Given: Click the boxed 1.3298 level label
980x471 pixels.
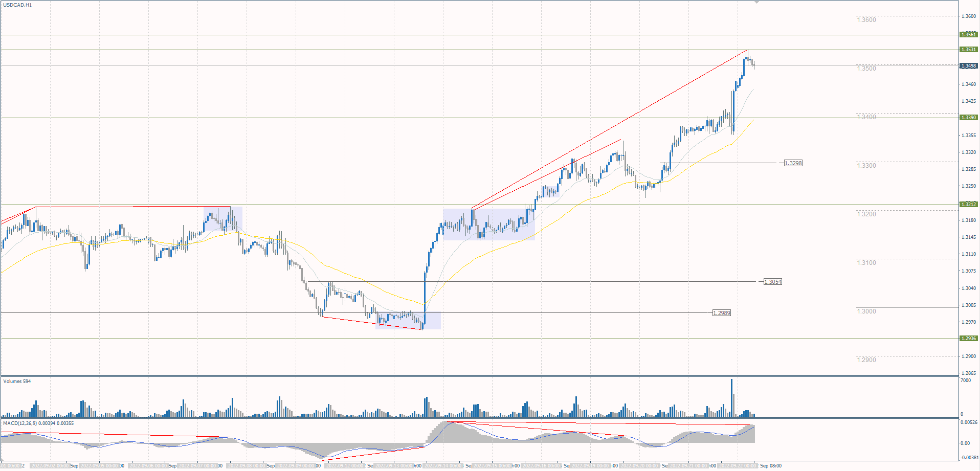Looking at the screenshot, I should 793,163.
